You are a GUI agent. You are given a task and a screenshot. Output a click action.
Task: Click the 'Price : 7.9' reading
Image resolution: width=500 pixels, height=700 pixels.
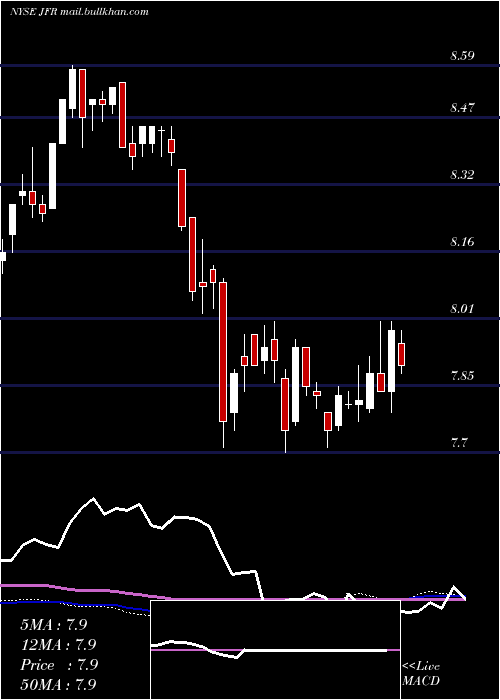click(59, 665)
